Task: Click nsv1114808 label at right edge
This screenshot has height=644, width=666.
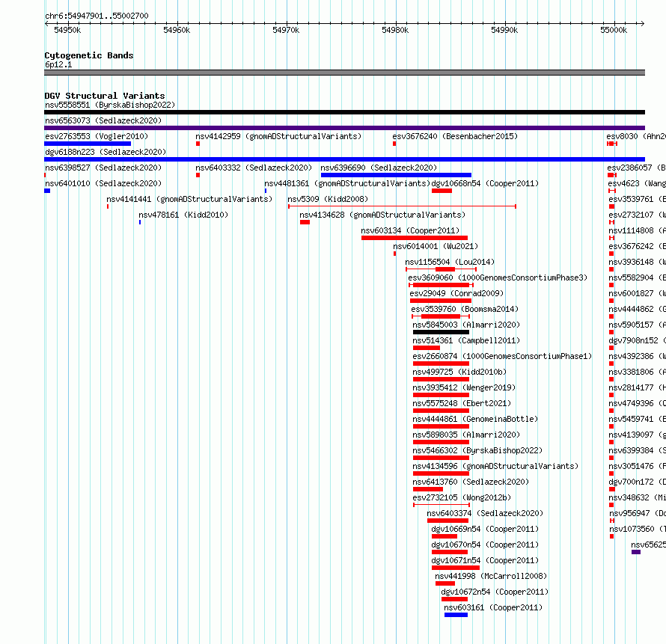Action: pos(637,230)
